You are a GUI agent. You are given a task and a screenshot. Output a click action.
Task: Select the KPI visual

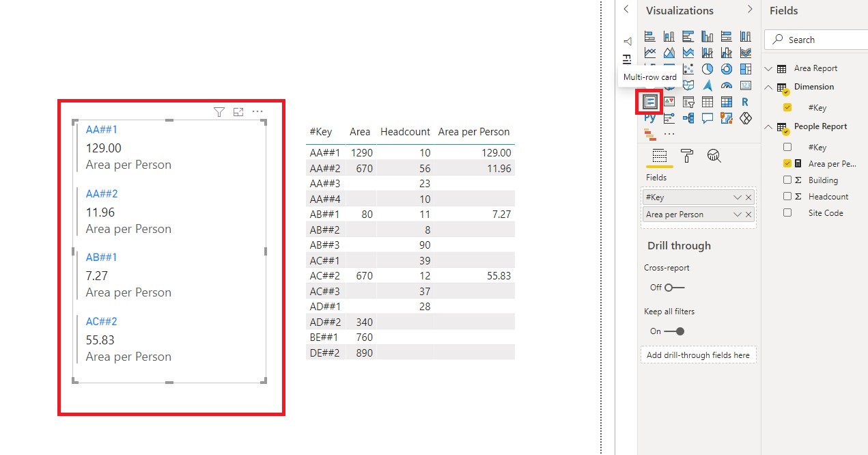tap(669, 102)
